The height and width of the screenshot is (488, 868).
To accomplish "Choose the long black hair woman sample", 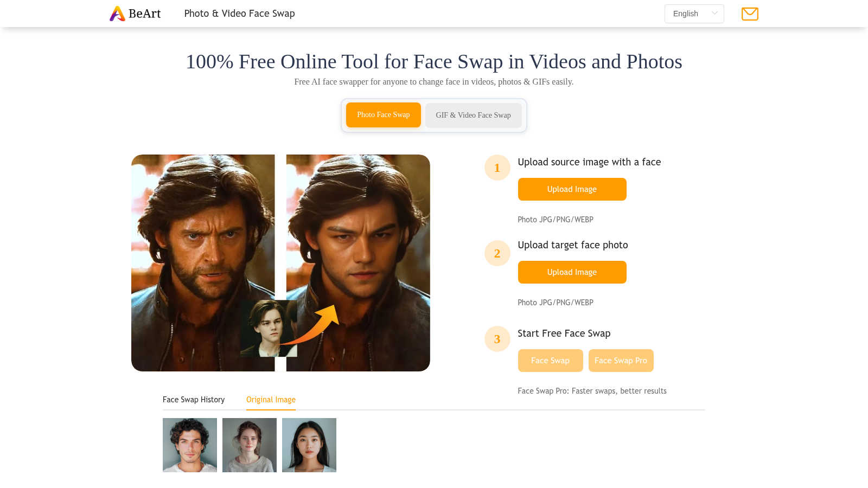I will point(309,445).
